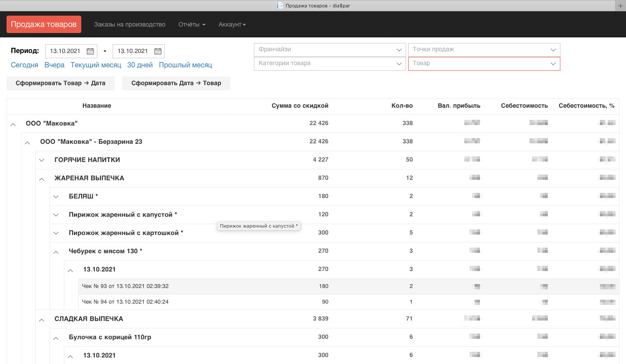Screen dimensions: 626x364
Task: Go to Заказы на производство
Action: 130,24
